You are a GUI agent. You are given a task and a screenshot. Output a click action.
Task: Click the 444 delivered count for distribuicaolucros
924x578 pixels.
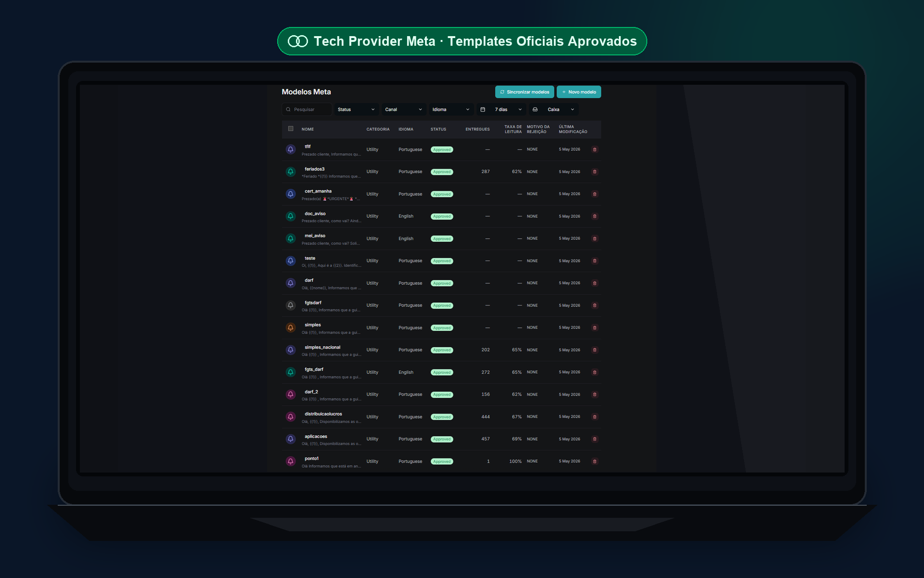(x=486, y=417)
